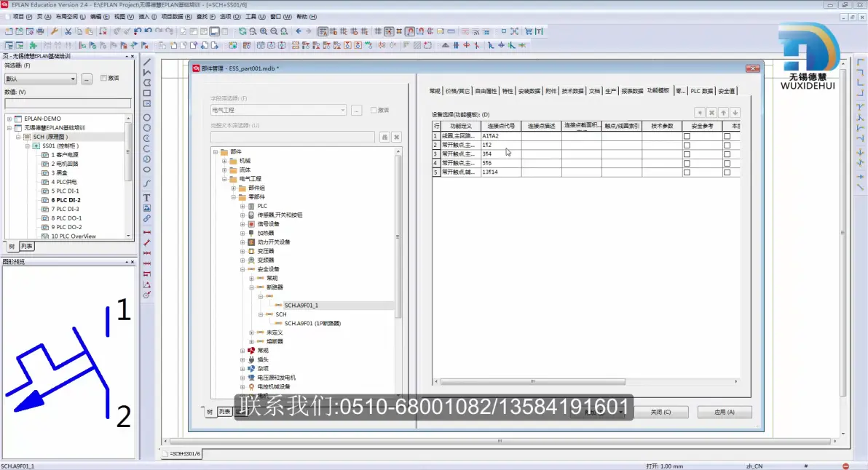Select the Rectangle drawing tool

(x=146, y=93)
